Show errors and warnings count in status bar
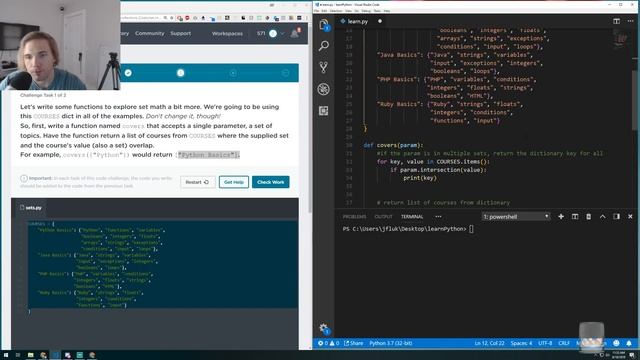640x360 pixels. [x=329, y=343]
